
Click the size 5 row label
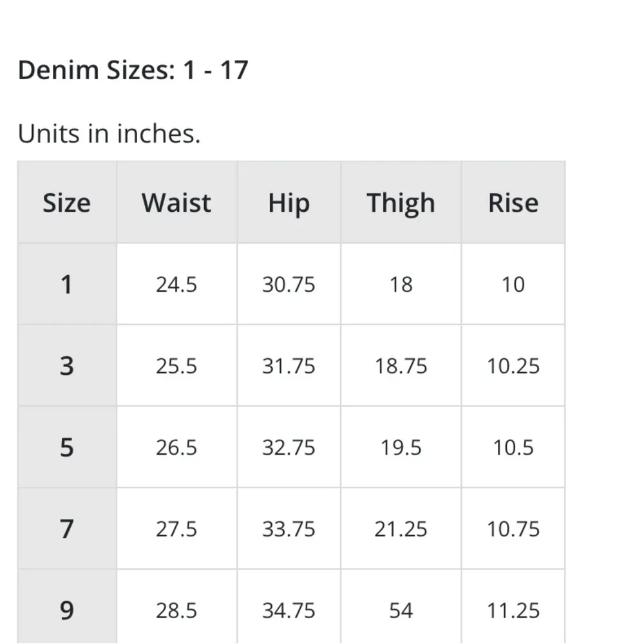point(66,447)
